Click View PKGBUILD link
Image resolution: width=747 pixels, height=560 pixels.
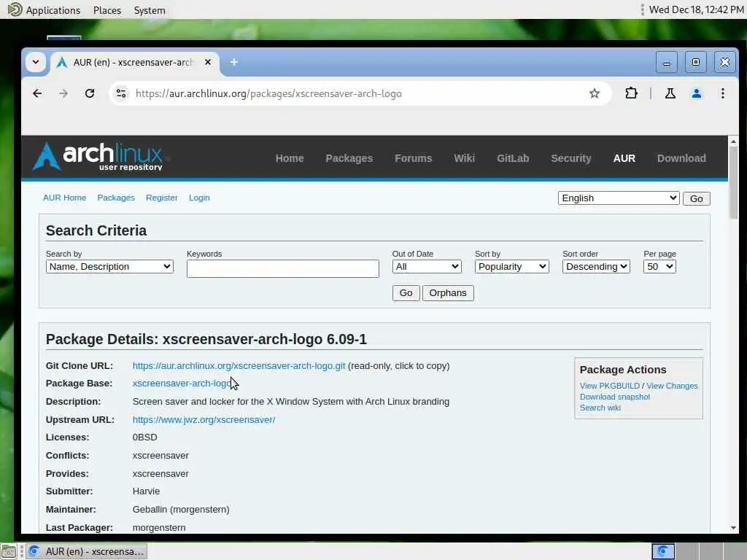click(609, 386)
